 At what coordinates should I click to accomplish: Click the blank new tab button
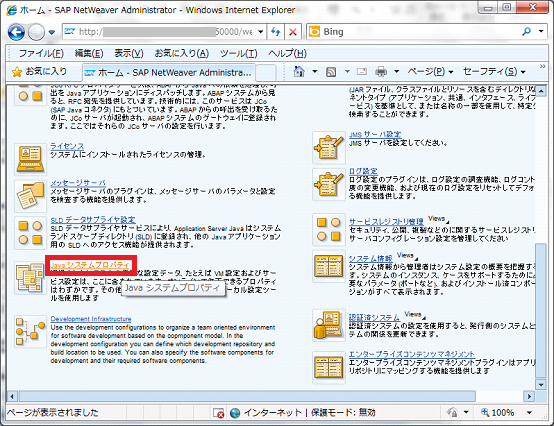tap(266, 73)
